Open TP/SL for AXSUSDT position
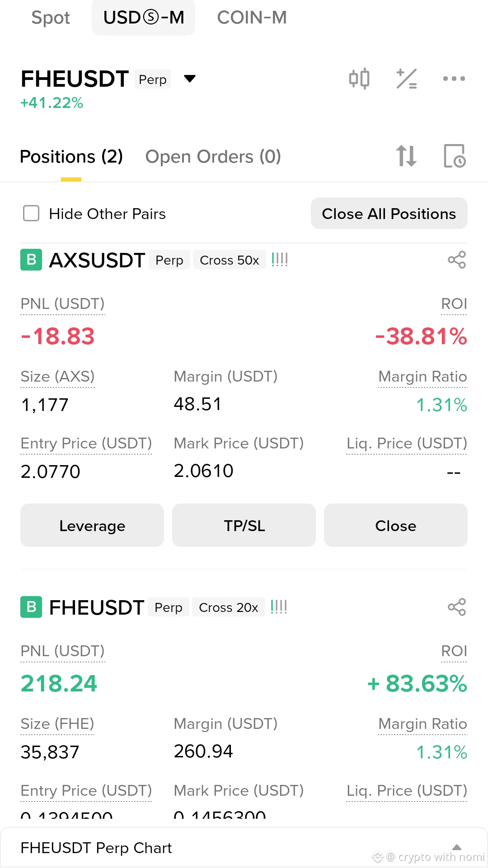The height and width of the screenshot is (868, 488). tap(244, 526)
